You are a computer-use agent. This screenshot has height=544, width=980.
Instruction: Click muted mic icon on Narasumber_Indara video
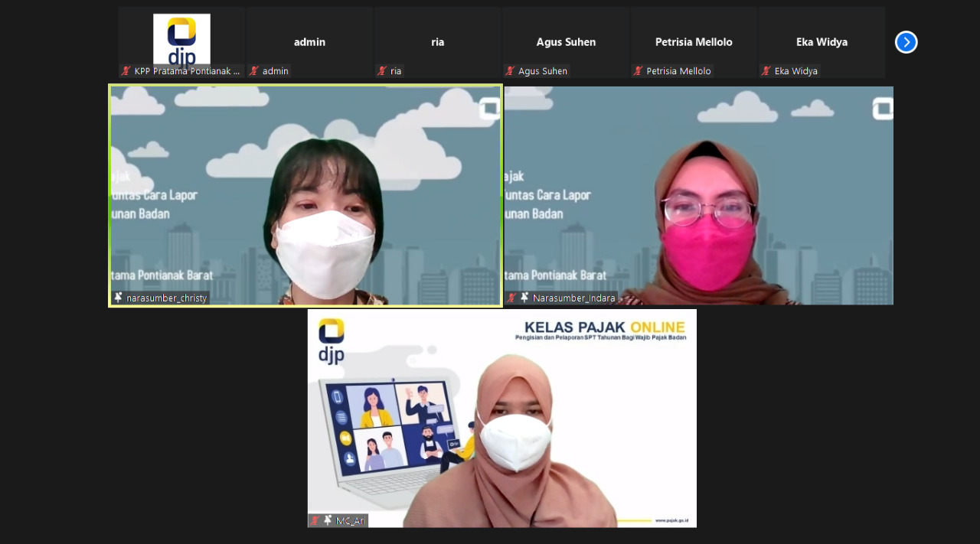pos(511,298)
